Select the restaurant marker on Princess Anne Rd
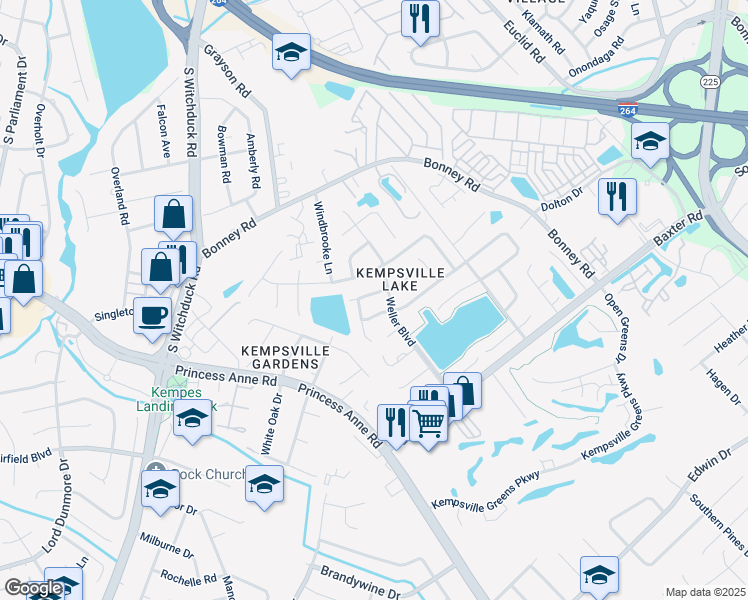Viewport: 748px width, 600px height. coord(394,425)
